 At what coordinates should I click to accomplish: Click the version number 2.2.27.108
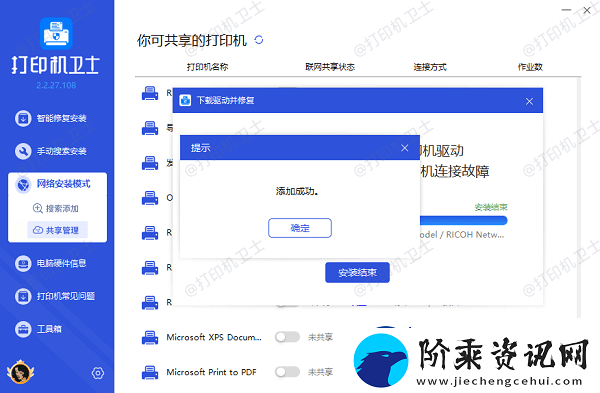56,85
